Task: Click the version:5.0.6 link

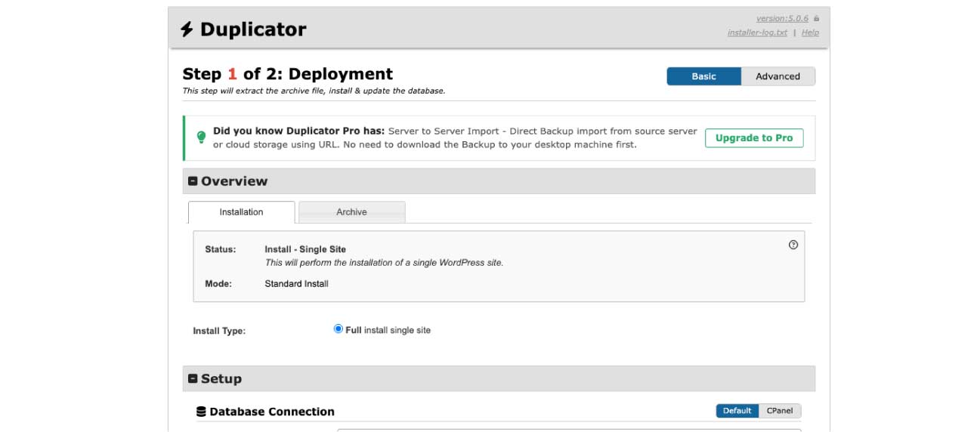Action: (x=782, y=18)
